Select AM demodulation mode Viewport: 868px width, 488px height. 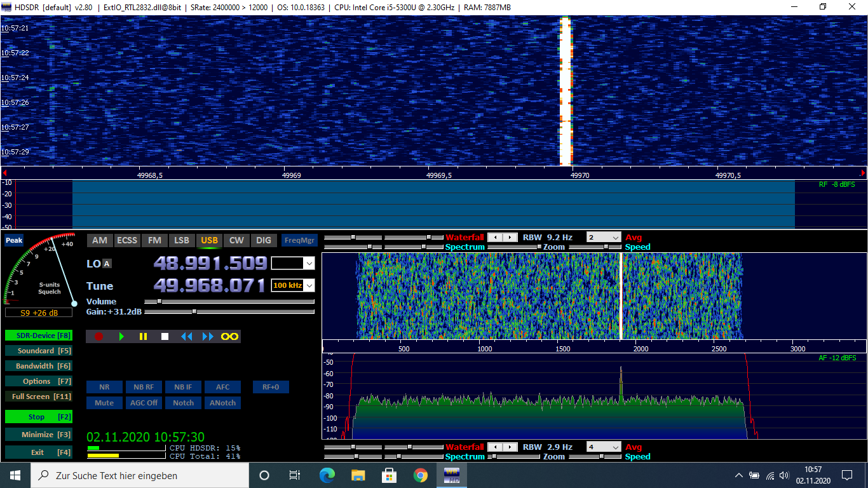pyautogui.click(x=100, y=240)
